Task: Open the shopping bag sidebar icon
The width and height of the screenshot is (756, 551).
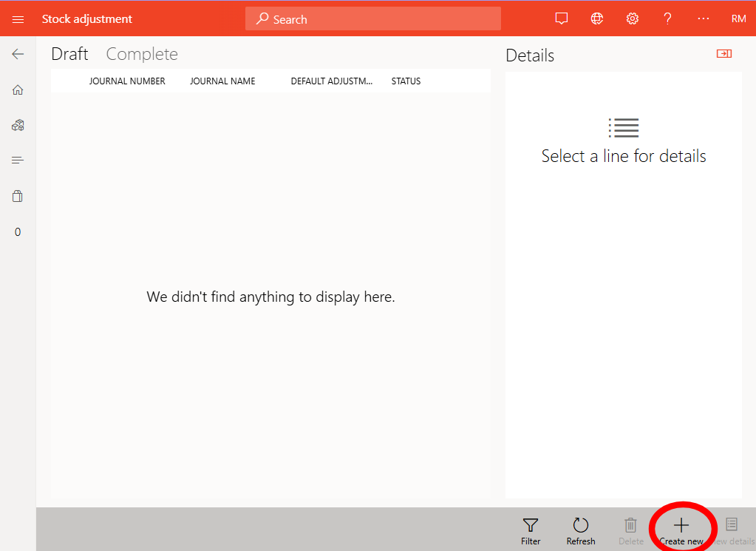Action: coord(18,196)
